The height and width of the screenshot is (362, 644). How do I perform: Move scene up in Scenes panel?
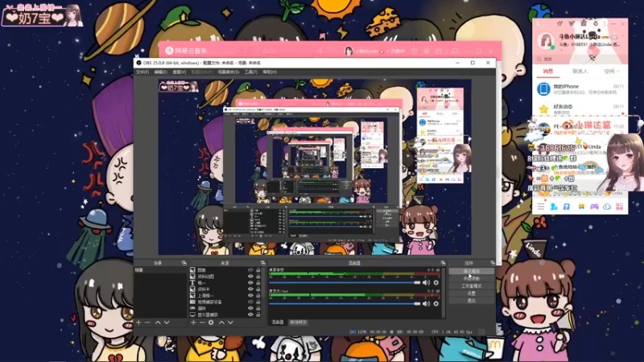click(x=158, y=323)
